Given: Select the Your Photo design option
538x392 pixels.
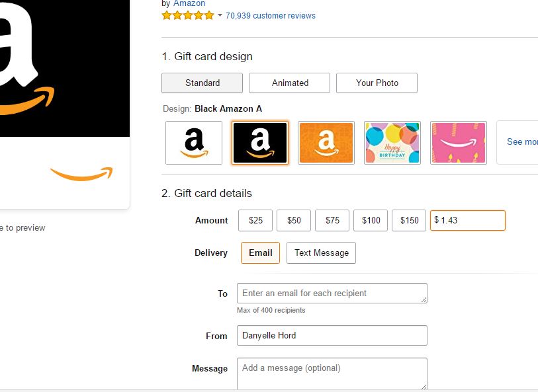Looking at the screenshot, I should point(377,83).
